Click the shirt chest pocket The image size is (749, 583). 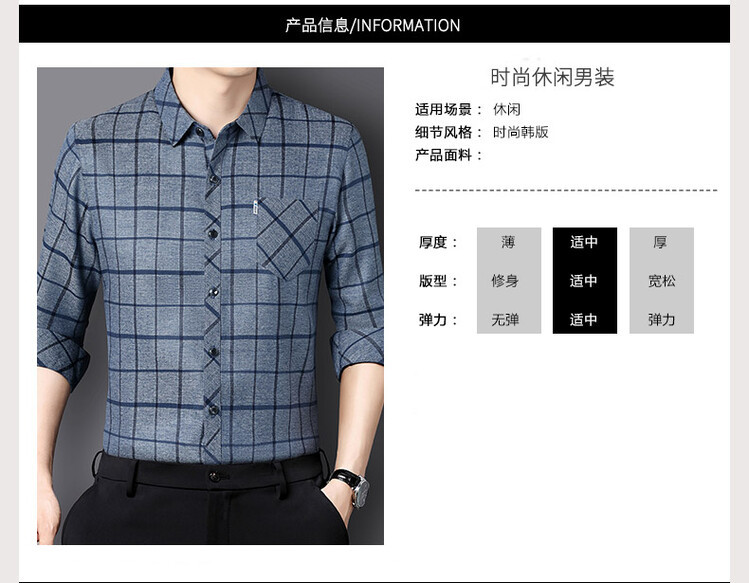tap(288, 238)
